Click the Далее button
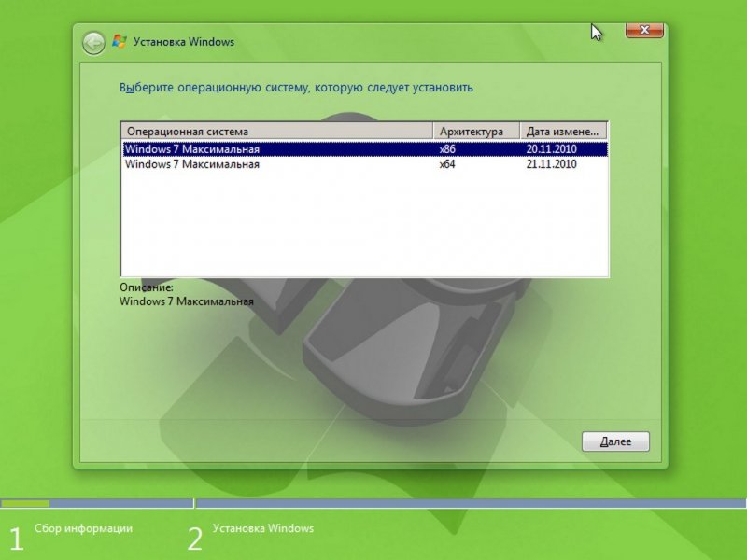The image size is (747, 560). 615,441
